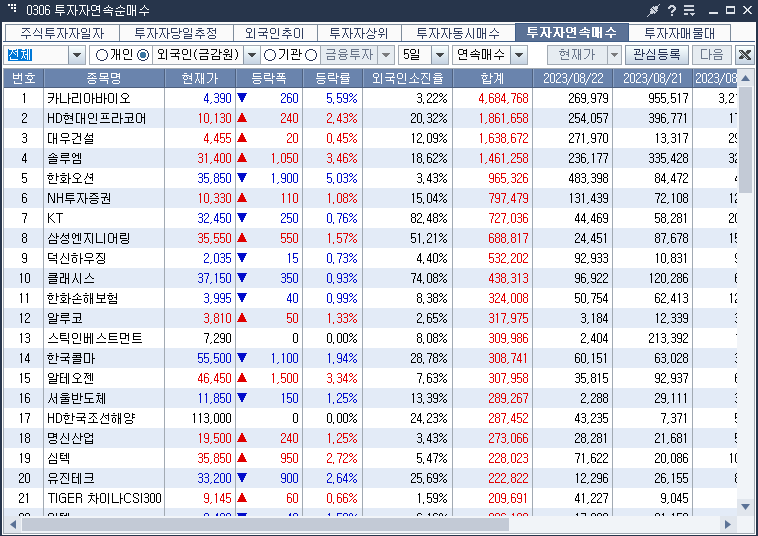Click the X tool icon beside 다음 button
The width and height of the screenshot is (758, 536).
click(744, 55)
